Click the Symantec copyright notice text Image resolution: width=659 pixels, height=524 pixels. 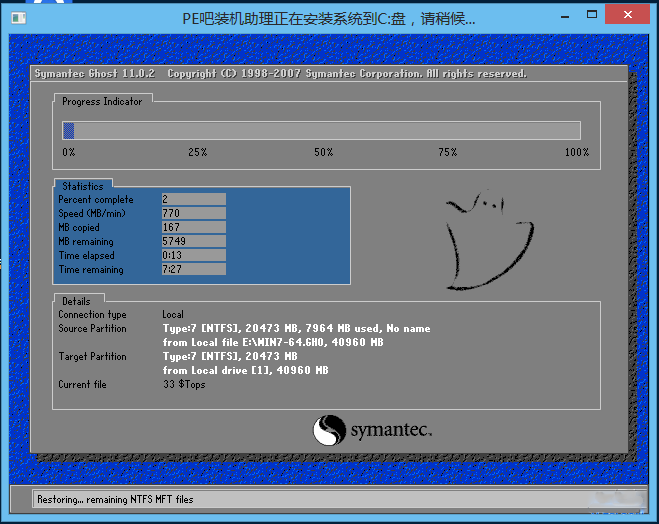(347, 74)
